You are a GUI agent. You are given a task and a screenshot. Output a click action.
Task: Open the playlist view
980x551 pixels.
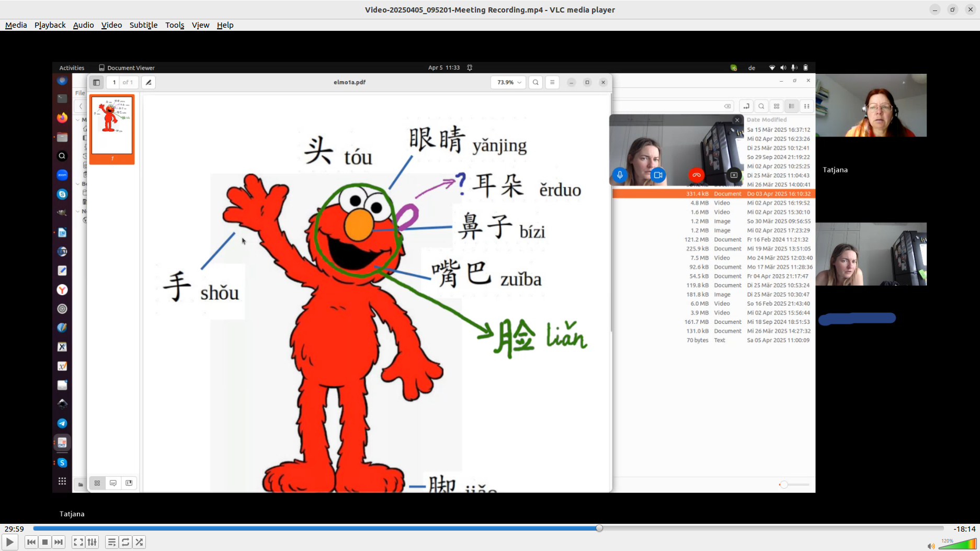coord(111,542)
